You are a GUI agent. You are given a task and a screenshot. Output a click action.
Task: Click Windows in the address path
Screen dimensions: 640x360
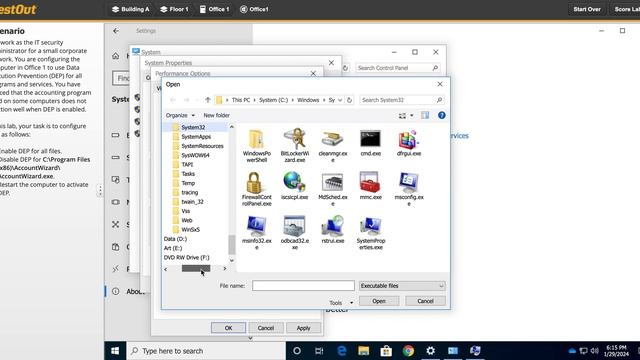coord(308,100)
